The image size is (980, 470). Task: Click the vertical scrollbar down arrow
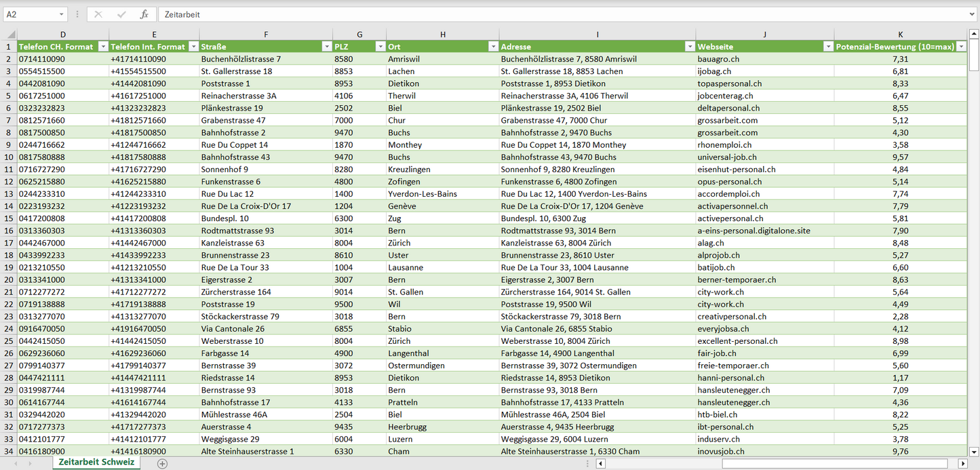coord(974,451)
